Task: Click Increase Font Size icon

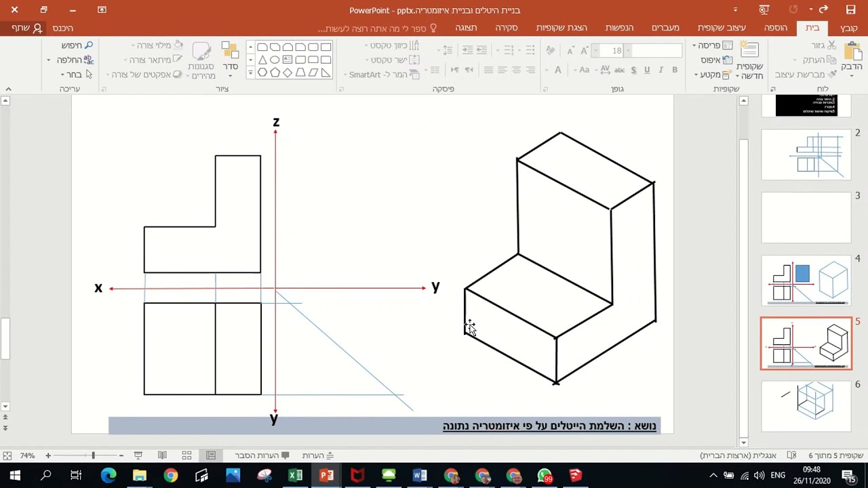Action: pos(584,51)
